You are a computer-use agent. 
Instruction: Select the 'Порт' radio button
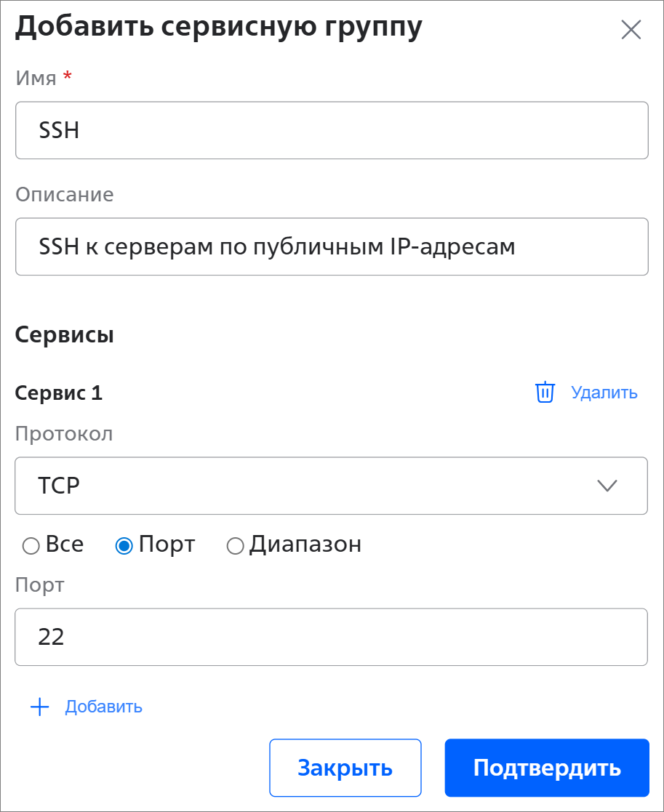pyautogui.click(x=124, y=546)
